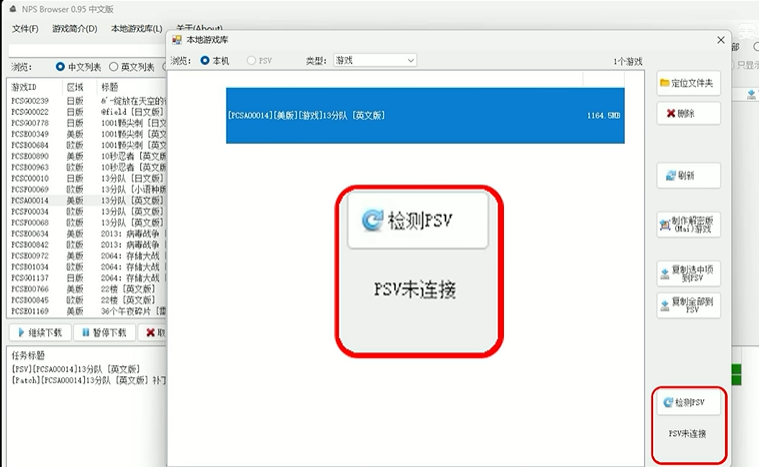Open the 游戏简介(D) menu

coord(75,29)
